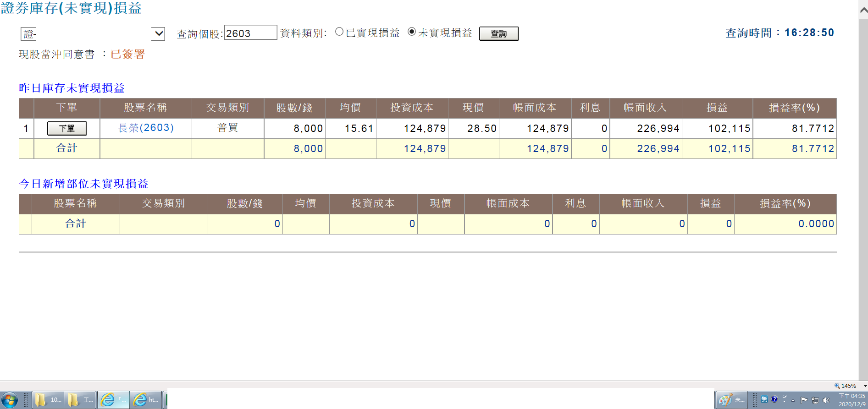The image size is (868, 409).
Task: Click the scrollbar up arrow
Action: (863, 10)
